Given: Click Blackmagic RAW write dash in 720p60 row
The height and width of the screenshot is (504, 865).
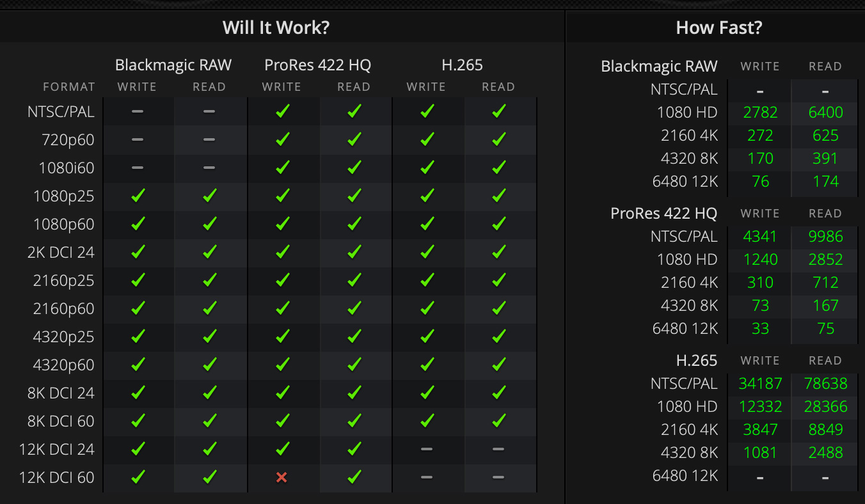Looking at the screenshot, I should pos(138,139).
